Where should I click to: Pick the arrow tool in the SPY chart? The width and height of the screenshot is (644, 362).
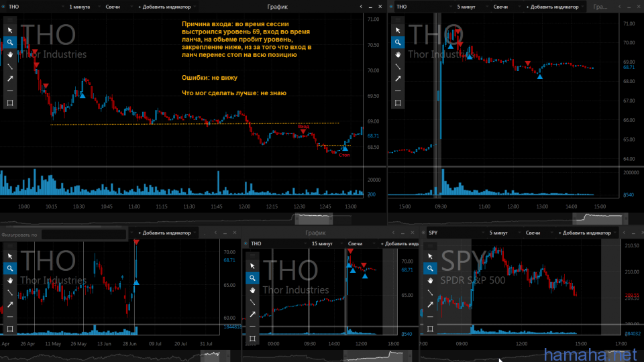(x=430, y=304)
